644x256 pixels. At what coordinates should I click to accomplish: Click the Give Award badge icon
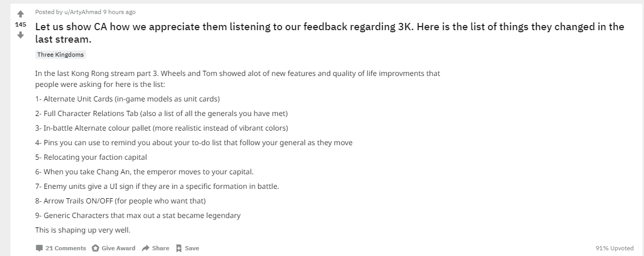click(95, 248)
